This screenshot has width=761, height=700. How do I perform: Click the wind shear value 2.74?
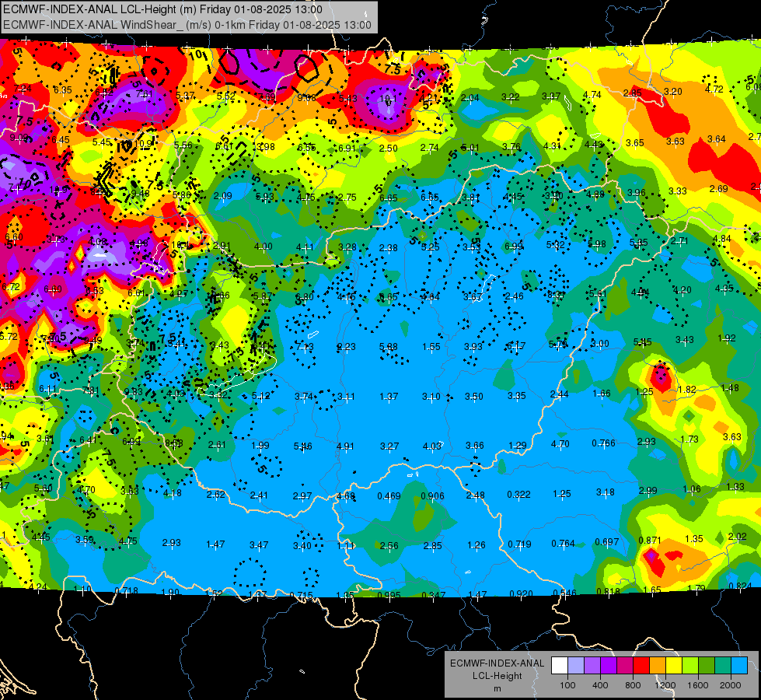(429, 148)
